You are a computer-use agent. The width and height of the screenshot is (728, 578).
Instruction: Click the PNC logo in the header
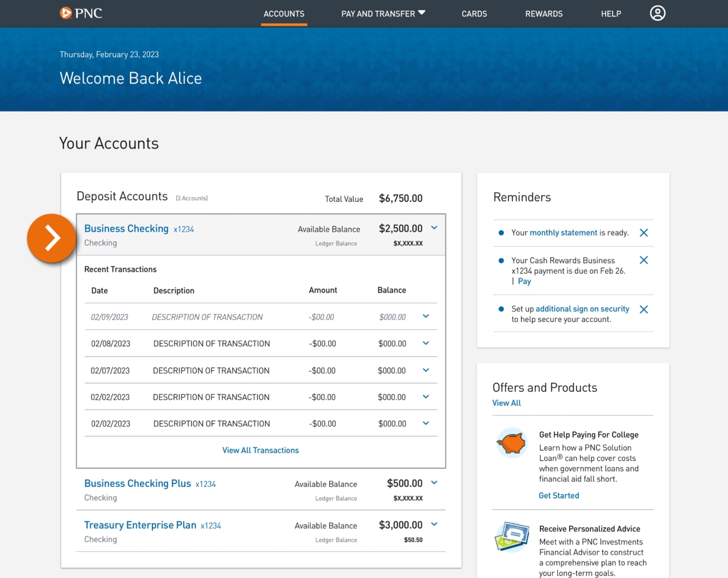click(81, 13)
